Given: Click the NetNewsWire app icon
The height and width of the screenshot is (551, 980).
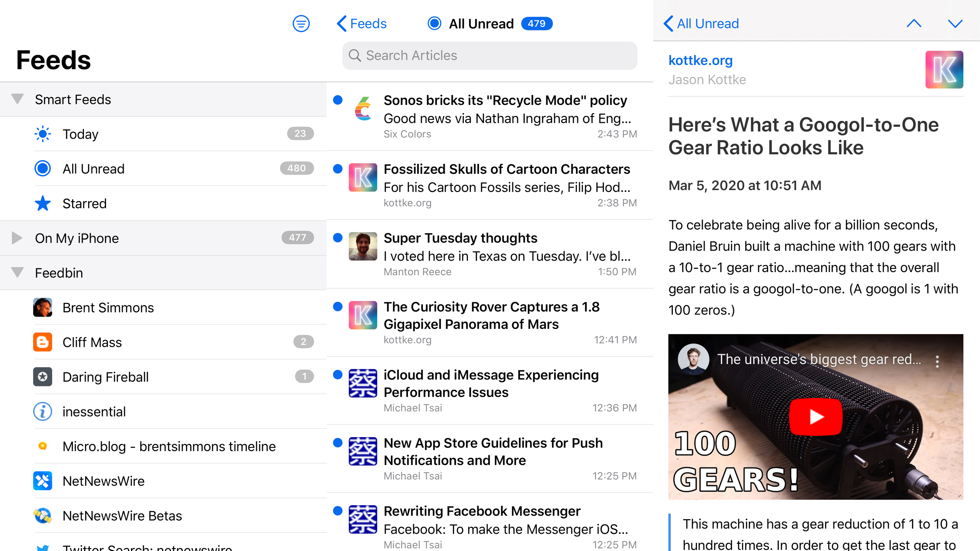Looking at the screenshot, I should coord(42,481).
